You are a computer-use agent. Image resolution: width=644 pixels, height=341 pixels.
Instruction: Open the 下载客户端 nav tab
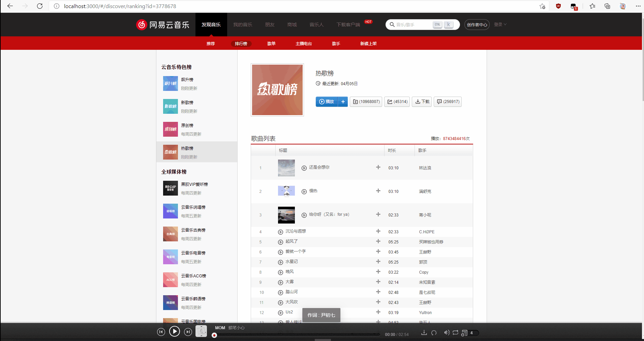coord(348,25)
